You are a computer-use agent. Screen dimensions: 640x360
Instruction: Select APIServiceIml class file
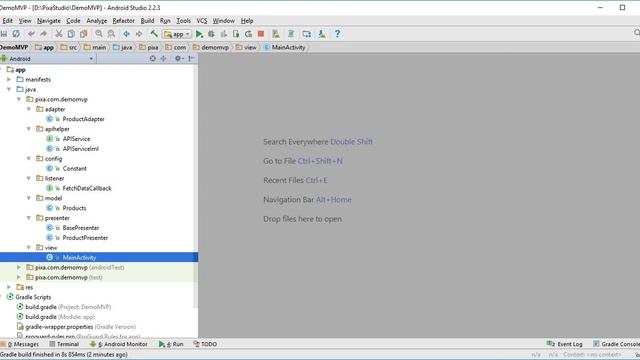click(80, 149)
